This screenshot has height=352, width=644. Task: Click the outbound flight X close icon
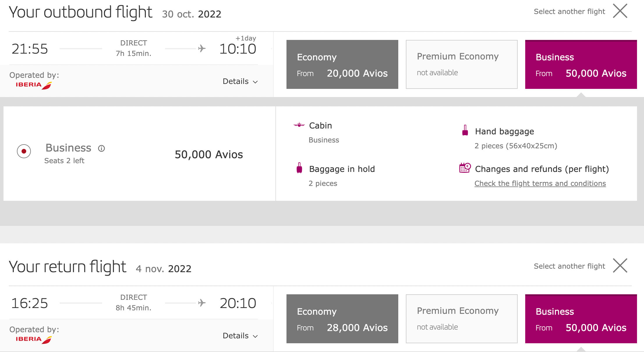click(x=620, y=11)
